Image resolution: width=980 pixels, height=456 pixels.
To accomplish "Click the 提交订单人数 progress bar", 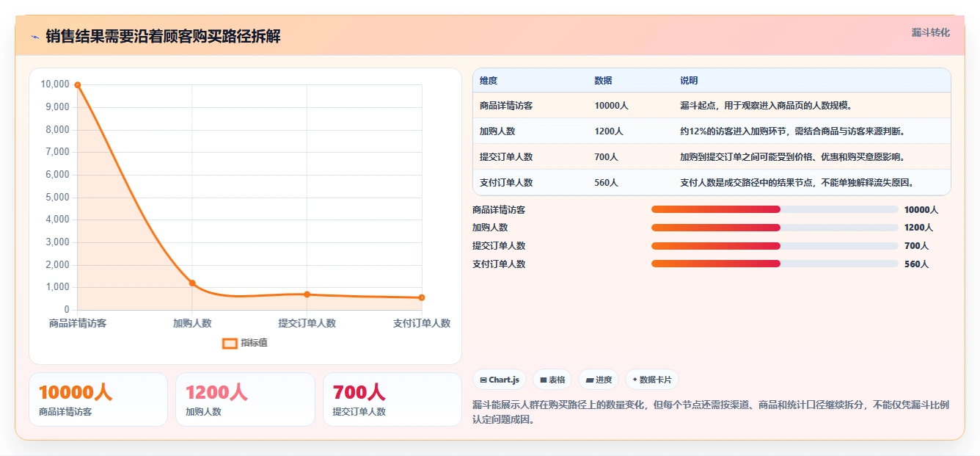I will pos(775,246).
